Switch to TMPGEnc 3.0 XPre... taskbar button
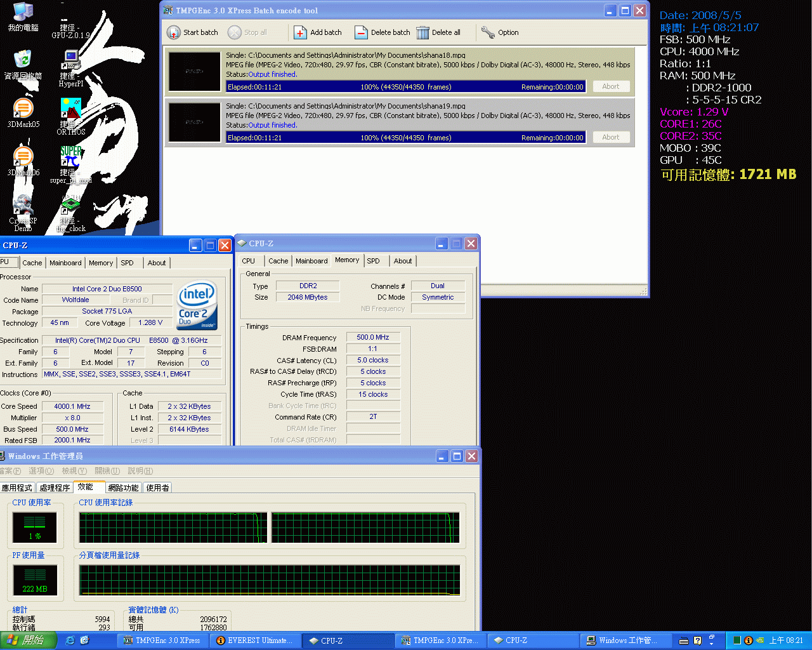The height and width of the screenshot is (650, 812). click(x=441, y=640)
